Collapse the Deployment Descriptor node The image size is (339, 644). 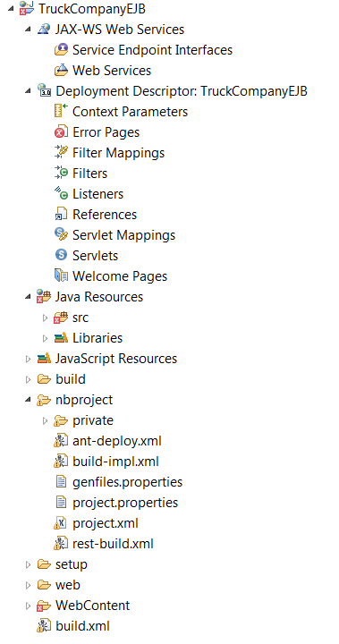click(28, 91)
